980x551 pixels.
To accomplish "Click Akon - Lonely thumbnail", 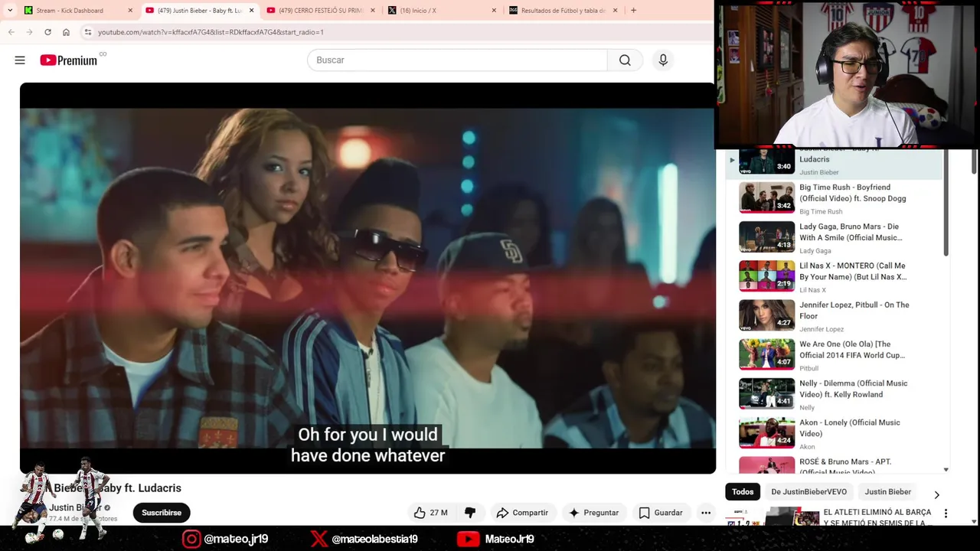I will point(766,432).
